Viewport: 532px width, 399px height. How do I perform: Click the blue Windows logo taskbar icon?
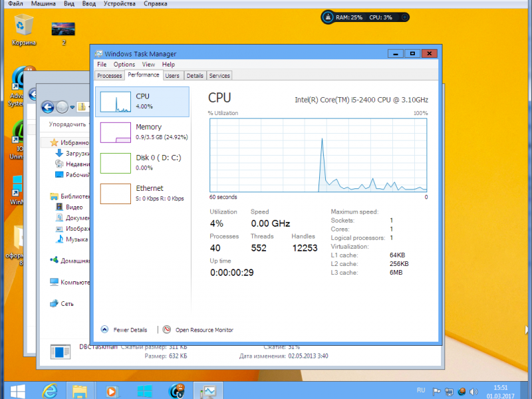point(144,391)
